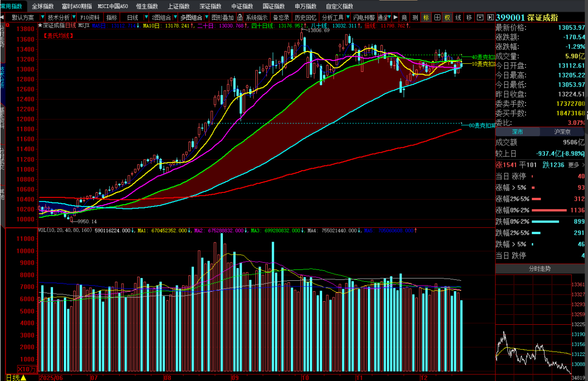Screen dimensions: 588x381
Task: Open the 分析工具 dropdown arrow
Action: tap(348, 17)
